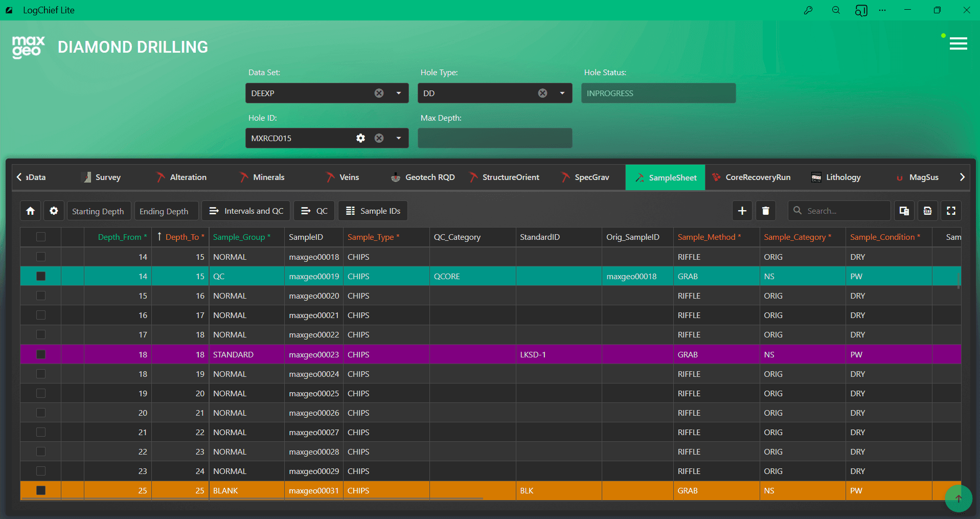980x519 pixels.
Task: Open the SpecGrav tab
Action: coord(585,177)
